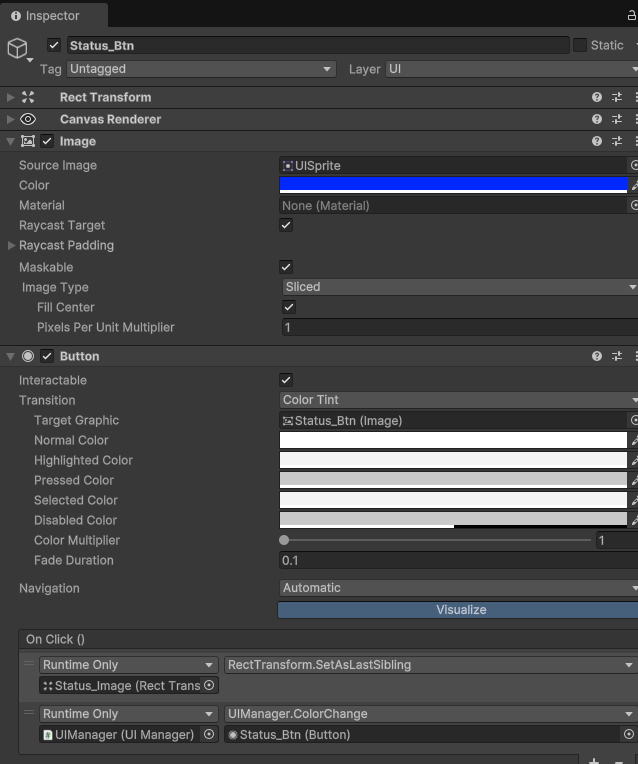Collapse the Button component foldout
638x764 pixels.
tap(10, 356)
